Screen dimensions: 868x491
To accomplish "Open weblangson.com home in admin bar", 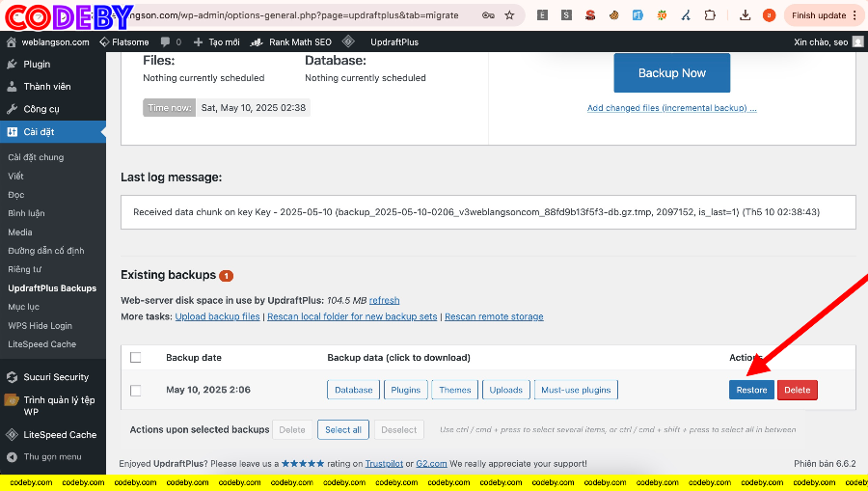I will pos(48,42).
